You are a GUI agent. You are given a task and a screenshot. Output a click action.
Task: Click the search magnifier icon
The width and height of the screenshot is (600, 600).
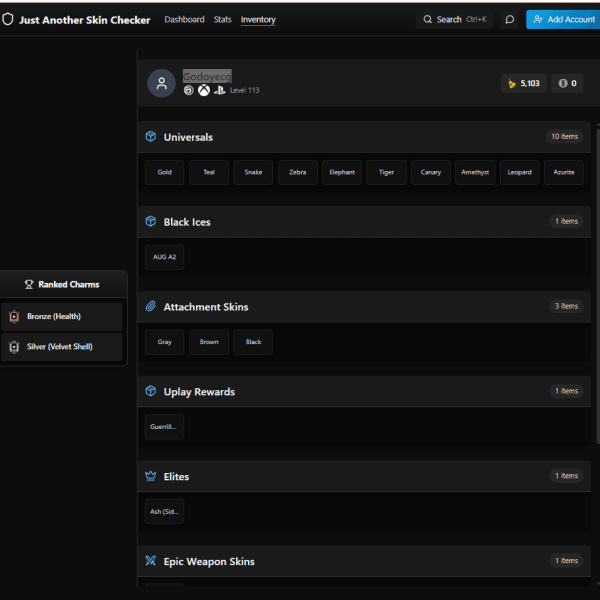[x=427, y=20]
